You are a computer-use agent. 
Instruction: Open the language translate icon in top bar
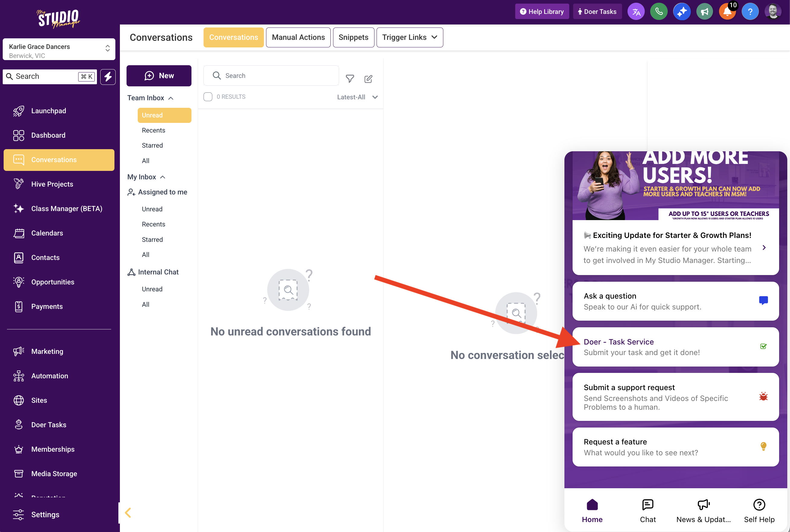click(x=636, y=12)
